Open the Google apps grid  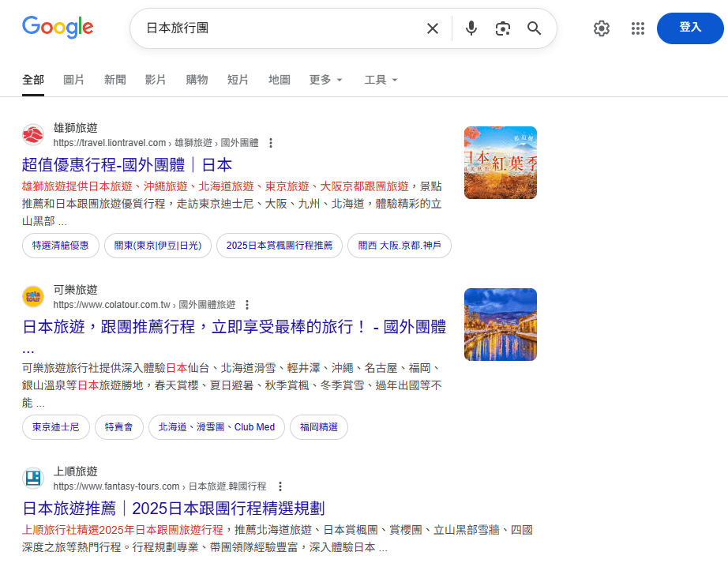(638, 28)
